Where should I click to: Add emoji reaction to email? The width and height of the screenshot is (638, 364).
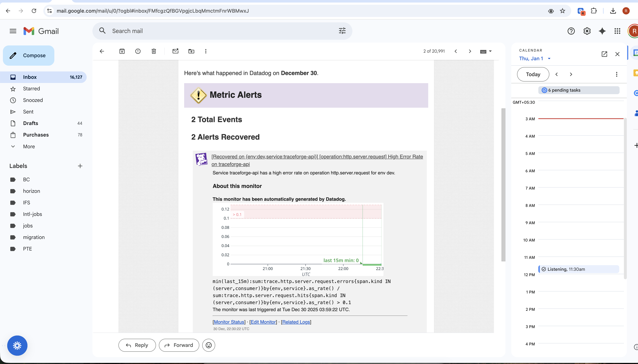[208, 345]
